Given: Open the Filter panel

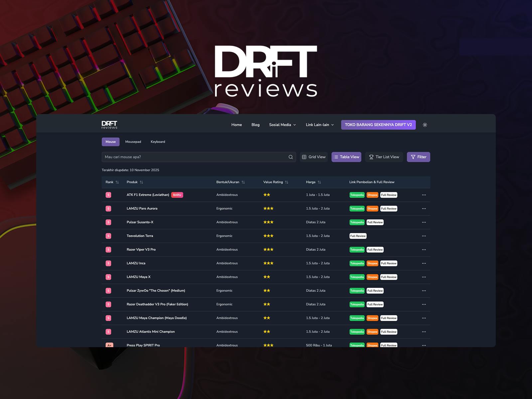Looking at the screenshot, I should pyautogui.click(x=418, y=157).
